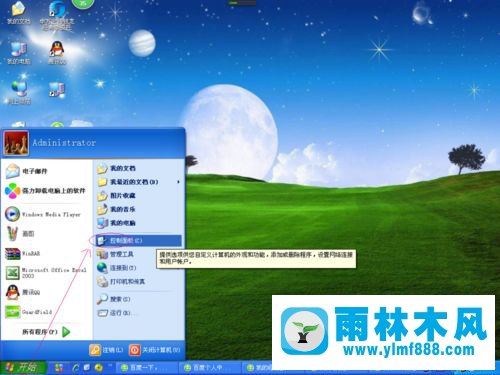Image resolution: width=500 pixels, height=375 pixels.
Task: Launch Microsoft Office Excel 2003
Action: tap(46, 273)
